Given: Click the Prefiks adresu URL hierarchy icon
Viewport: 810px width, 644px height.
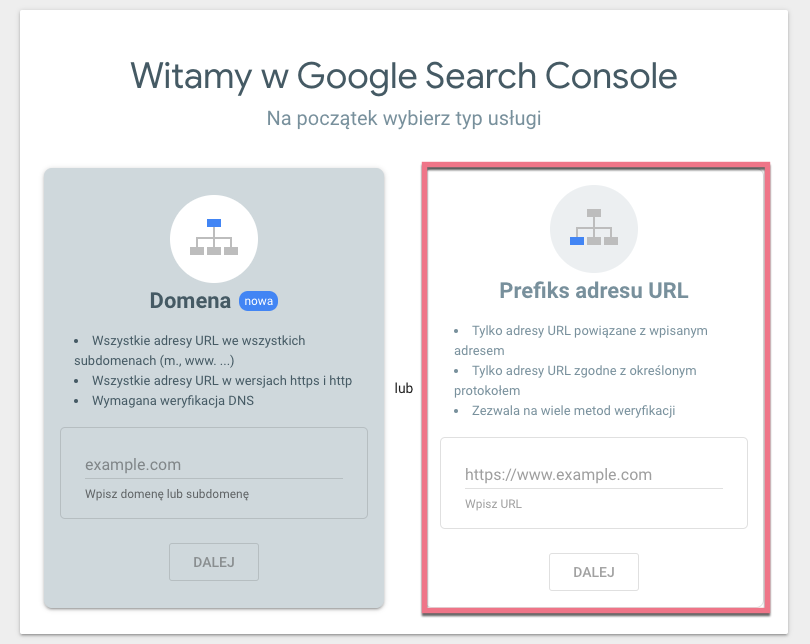Looking at the screenshot, I should point(593,228).
